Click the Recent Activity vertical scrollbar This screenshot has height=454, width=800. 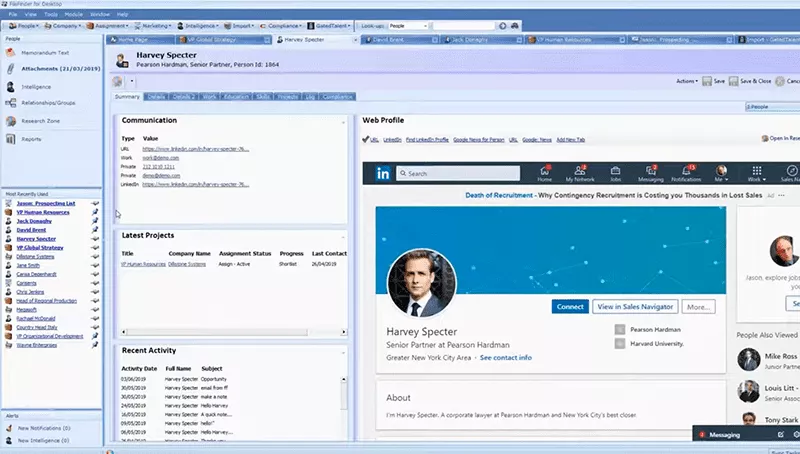(x=344, y=395)
